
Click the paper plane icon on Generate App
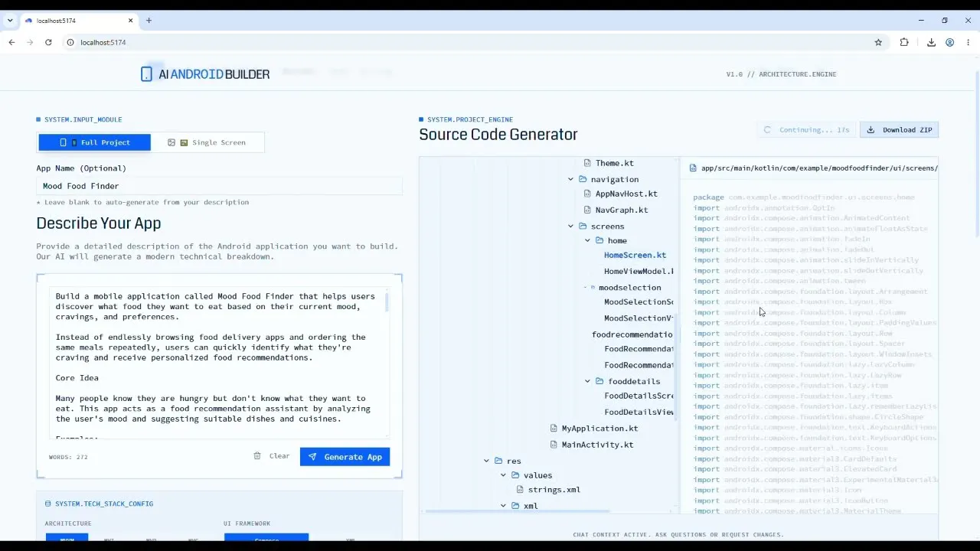click(312, 457)
